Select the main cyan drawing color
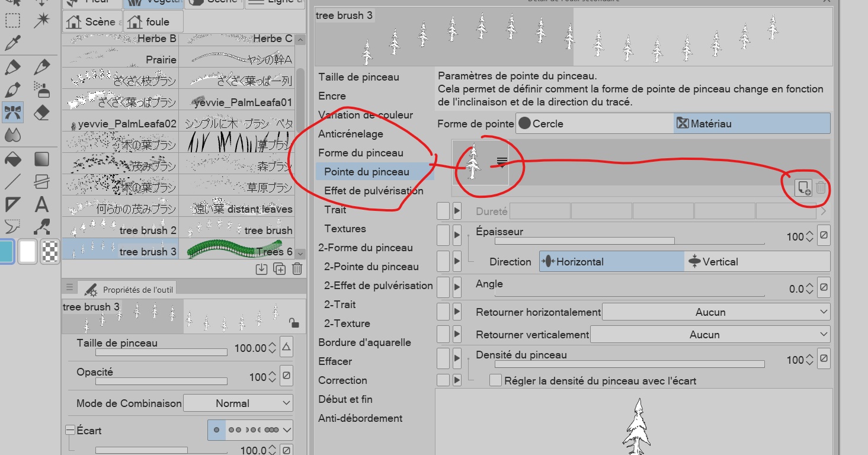 pyautogui.click(x=5, y=251)
